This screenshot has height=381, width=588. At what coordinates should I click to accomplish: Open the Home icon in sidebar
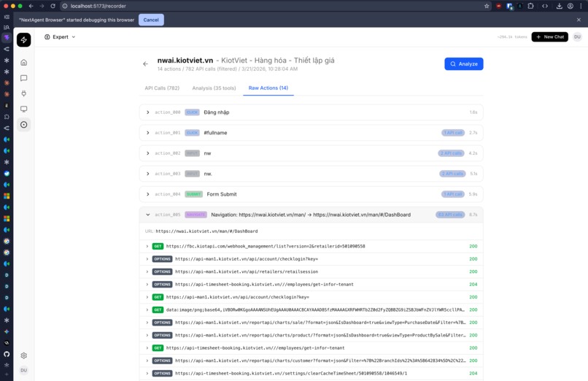[23, 62]
